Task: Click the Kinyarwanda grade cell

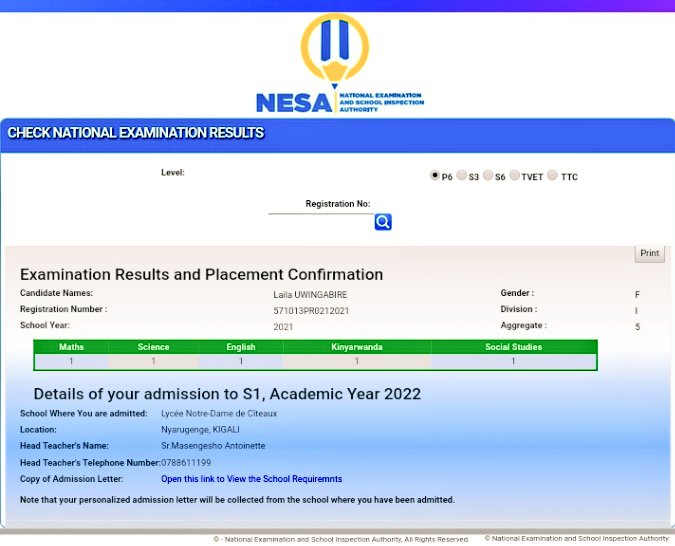Action: 357,361
